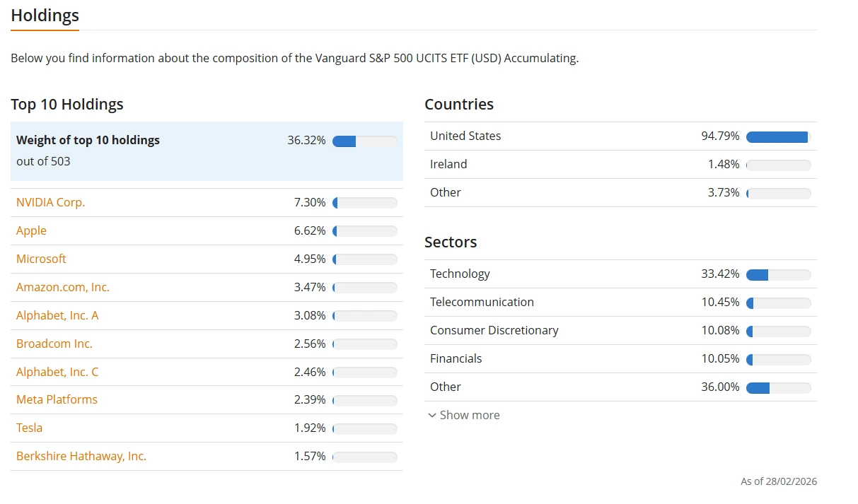Click the Consumer Discretionary sector label
Image resolution: width=858 pixels, height=504 pixels.
tap(494, 330)
